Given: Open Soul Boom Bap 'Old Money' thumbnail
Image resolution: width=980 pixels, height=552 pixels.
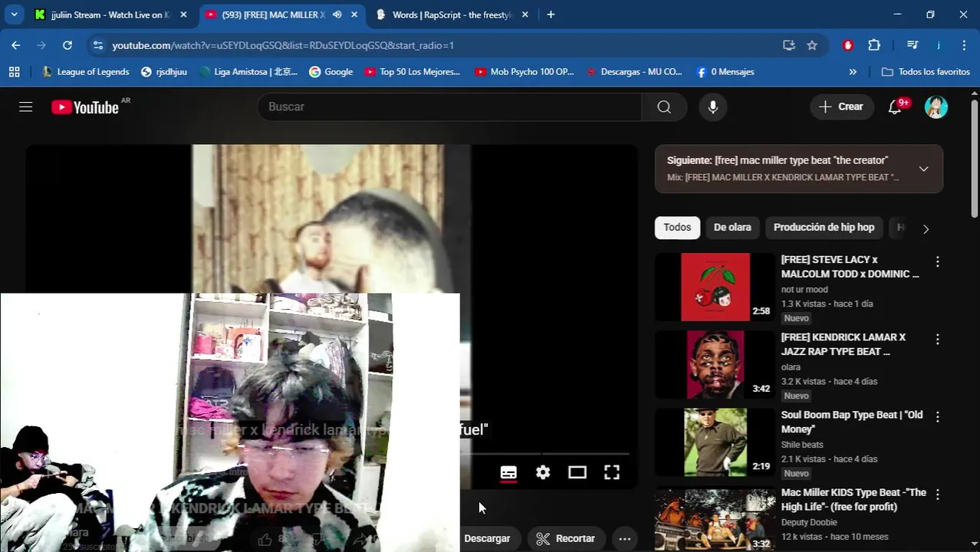Looking at the screenshot, I should point(715,442).
